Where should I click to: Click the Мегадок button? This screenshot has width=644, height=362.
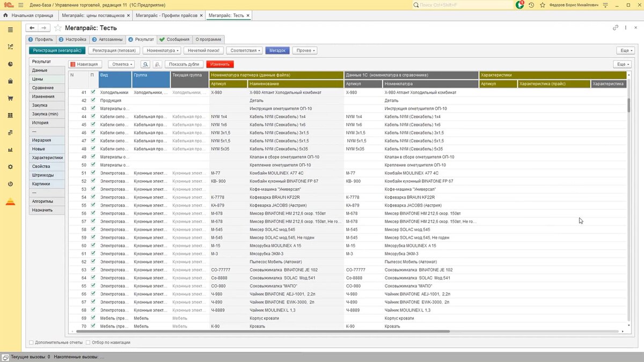(277, 50)
